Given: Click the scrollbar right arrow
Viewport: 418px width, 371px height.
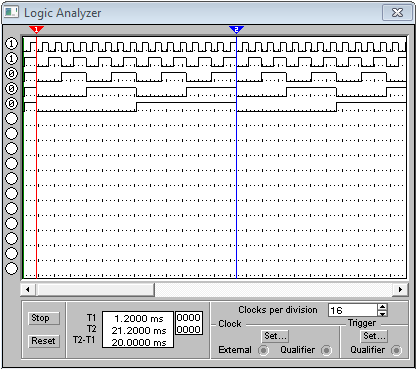Looking at the screenshot, I should (x=400, y=289).
